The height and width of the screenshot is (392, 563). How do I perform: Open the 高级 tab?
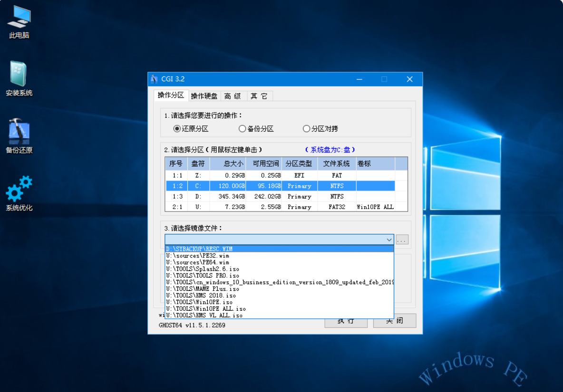(233, 96)
